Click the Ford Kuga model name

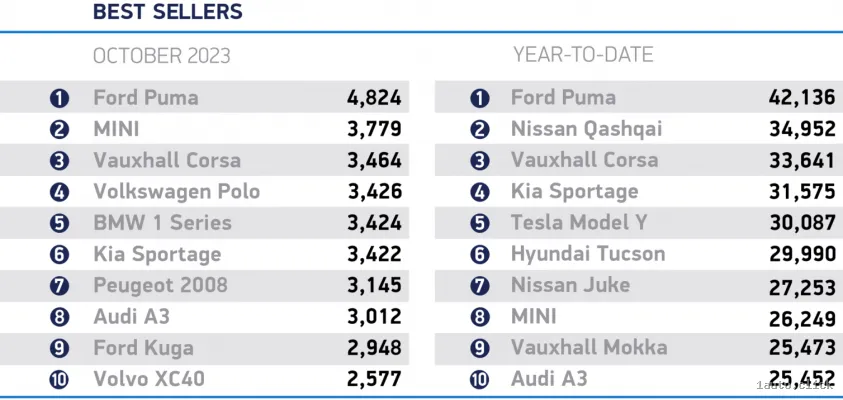pos(143,348)
